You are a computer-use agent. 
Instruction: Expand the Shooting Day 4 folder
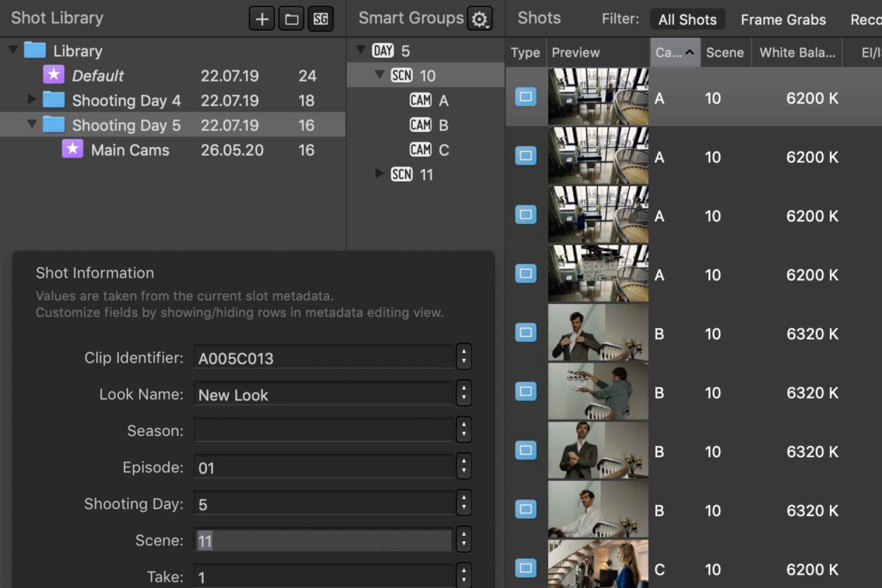pyautogui.click(x=31, y=100)
